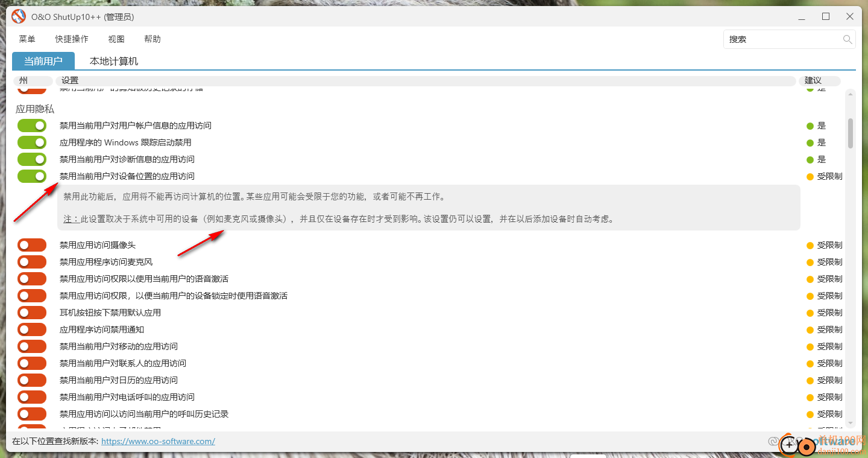
Task: Select the row 禁用应用访问摄像头
Action: (98, 245)
